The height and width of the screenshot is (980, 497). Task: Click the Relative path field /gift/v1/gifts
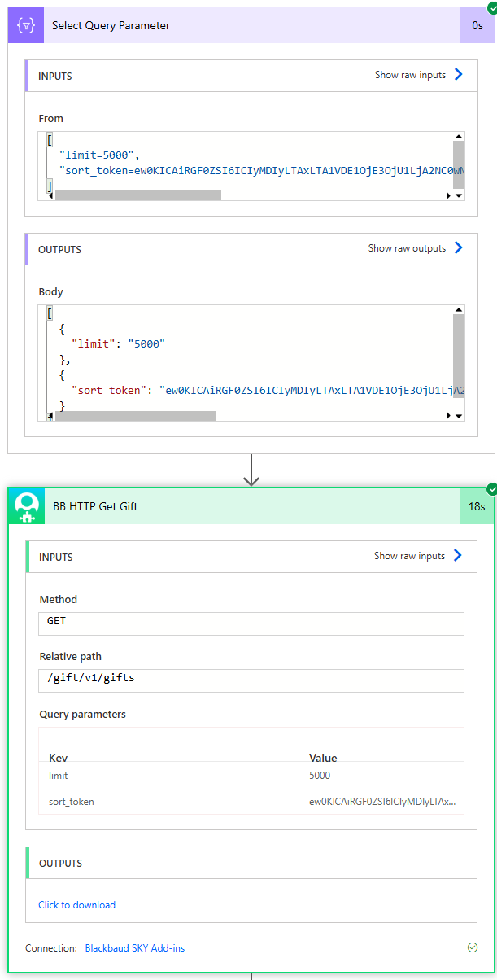pyautogui.click(x=251, y=680)
